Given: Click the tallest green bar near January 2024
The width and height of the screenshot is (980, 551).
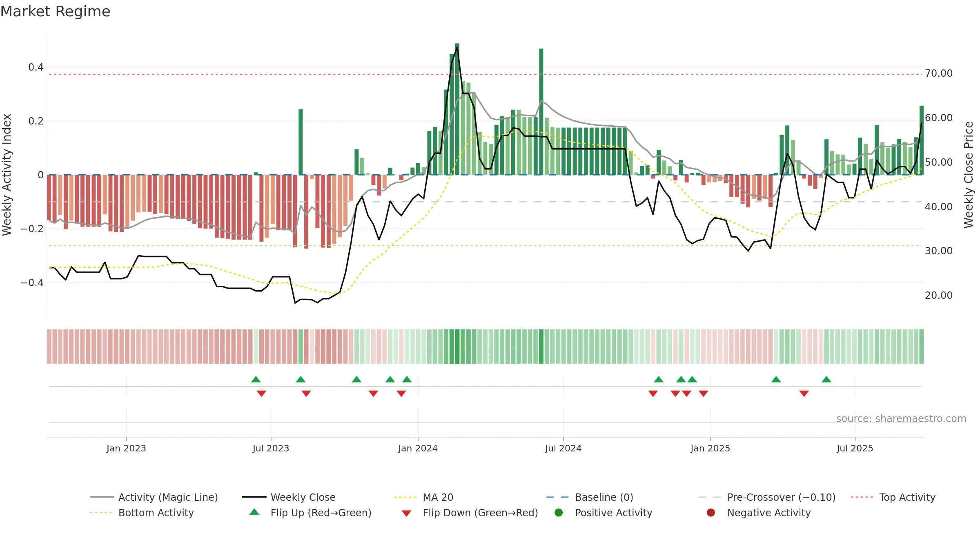Looking at the screenshot, I should click(457, 109).
